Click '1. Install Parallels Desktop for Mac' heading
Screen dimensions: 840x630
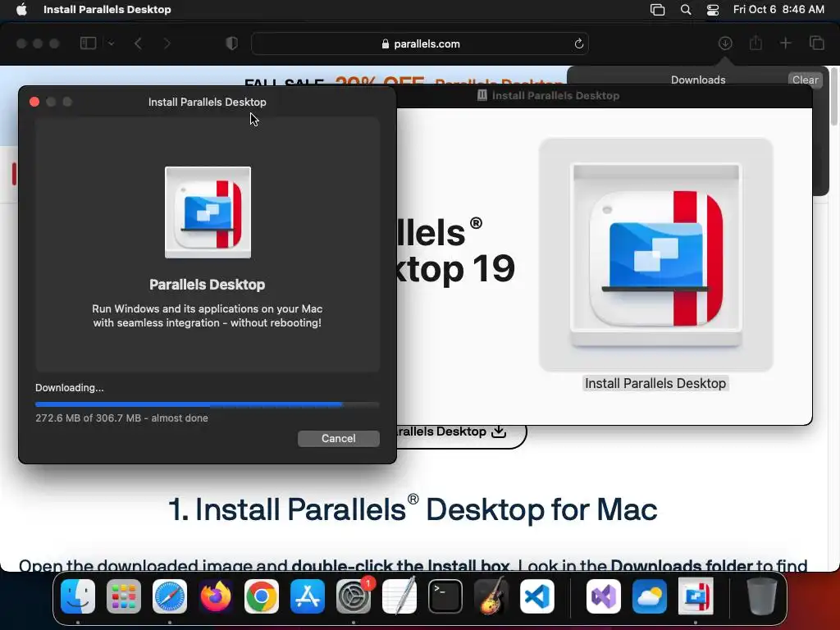click(x=413, y=509)
